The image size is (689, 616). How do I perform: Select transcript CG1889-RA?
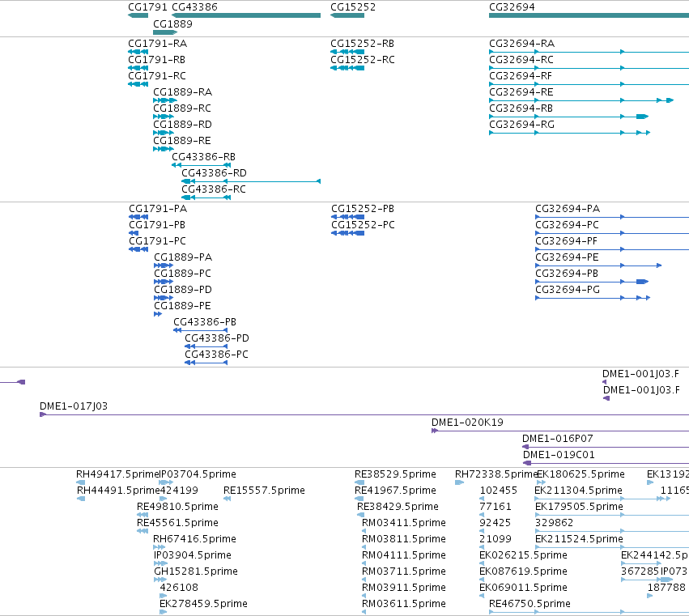tap(182, 92)
